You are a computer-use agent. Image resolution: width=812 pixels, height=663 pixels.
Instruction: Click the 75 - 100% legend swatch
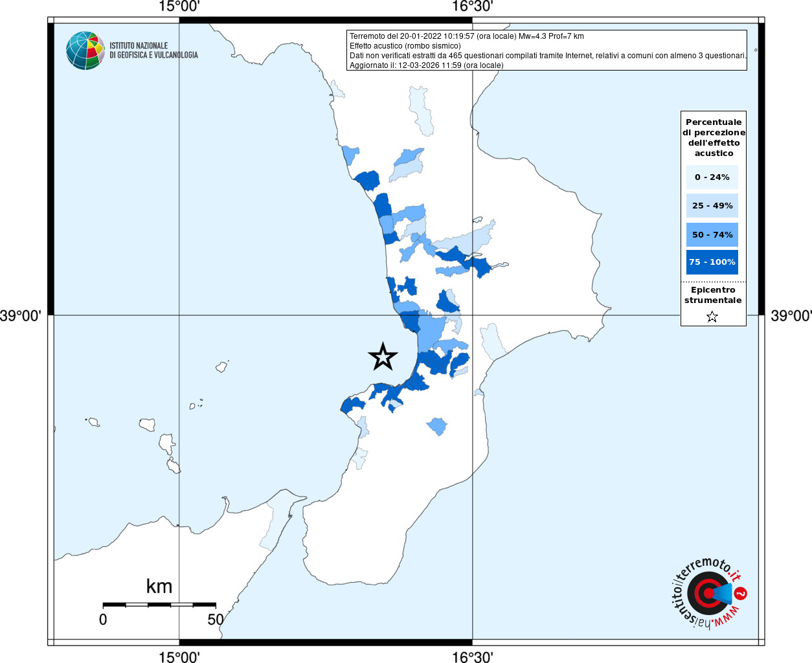(x=712, y=262)
